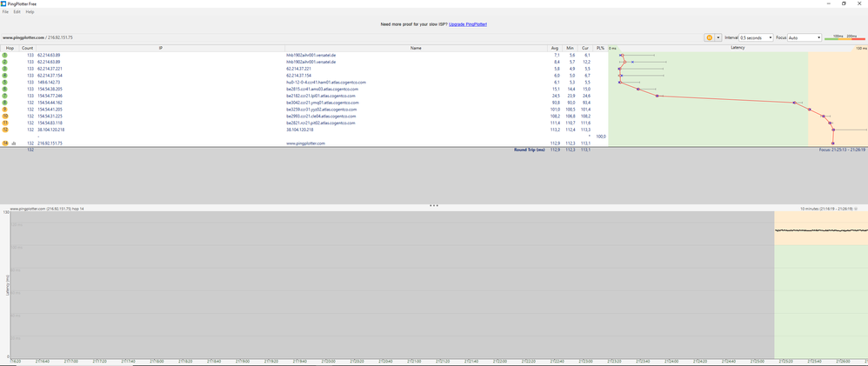Click name be2815.ccr41.ams03.atlas.cogentco.com
The height and width of the screenshot is (366, 868).
coord(322,90)
